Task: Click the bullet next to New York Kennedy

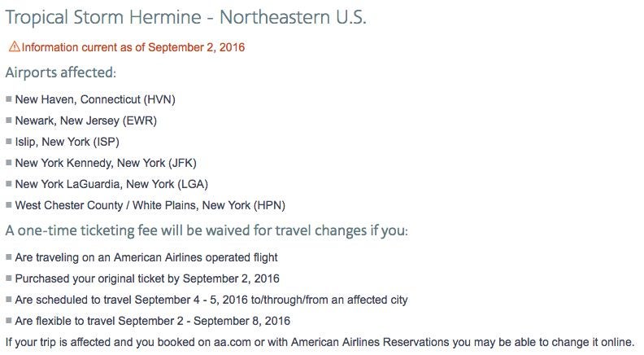Action: (x=9, y=163)
